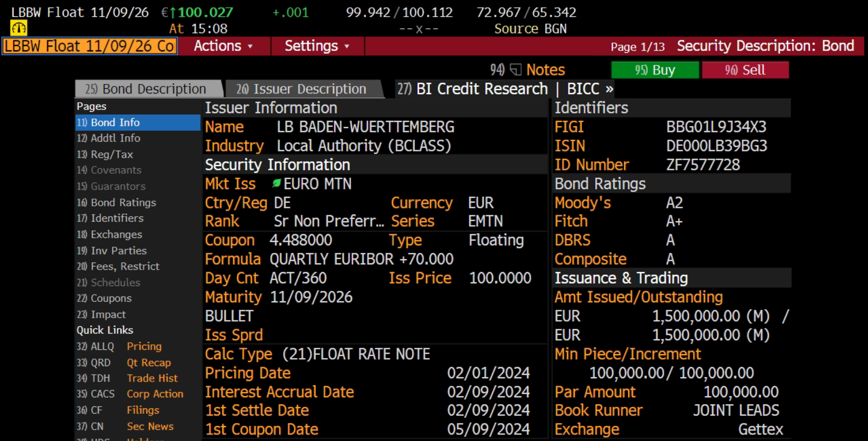Open the Settings dropdown menu

[317, 46]
